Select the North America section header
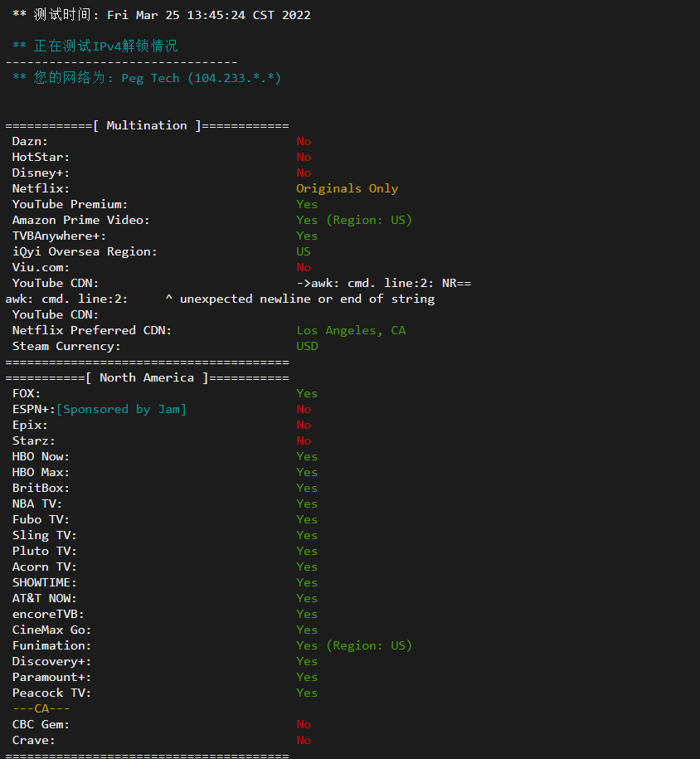The height and width of the screenshot is (759, 700). pyautogui.click(x=147, y=377)
